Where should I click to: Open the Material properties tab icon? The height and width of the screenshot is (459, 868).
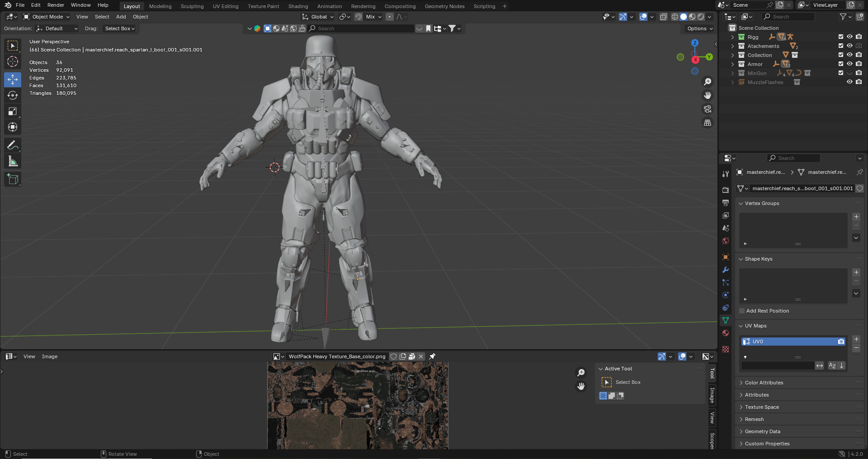726,333
